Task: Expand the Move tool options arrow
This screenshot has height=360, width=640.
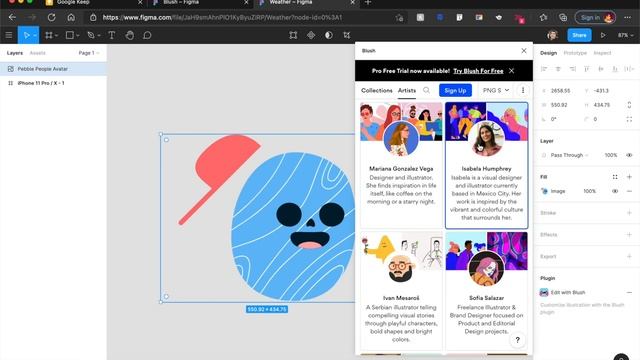Action: tap(35, 36)
